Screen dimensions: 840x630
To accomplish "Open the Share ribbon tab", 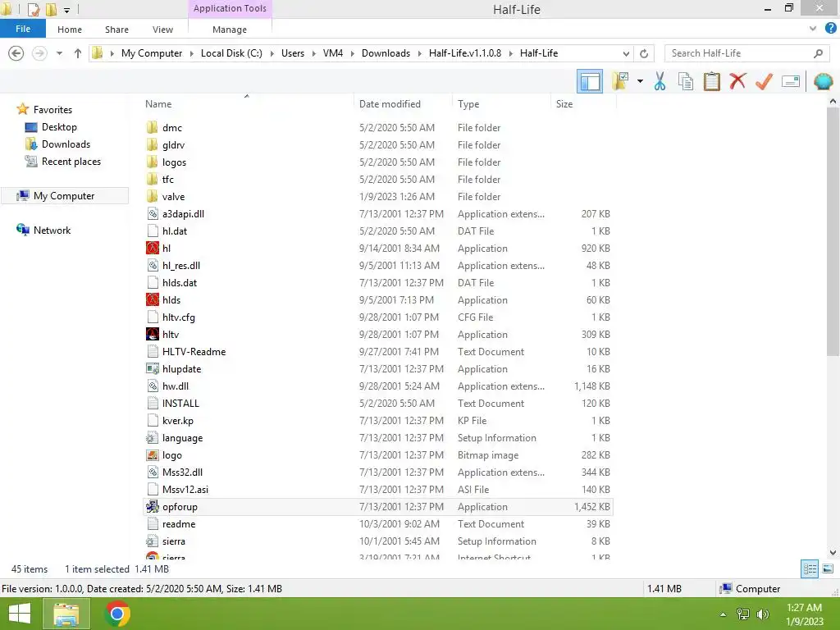I will [116, 30].
